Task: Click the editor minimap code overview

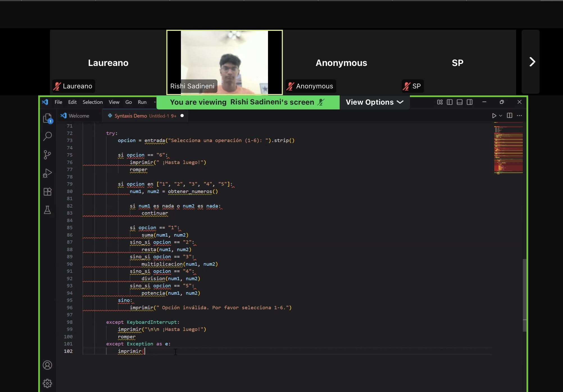Action: tap(508, 149)
